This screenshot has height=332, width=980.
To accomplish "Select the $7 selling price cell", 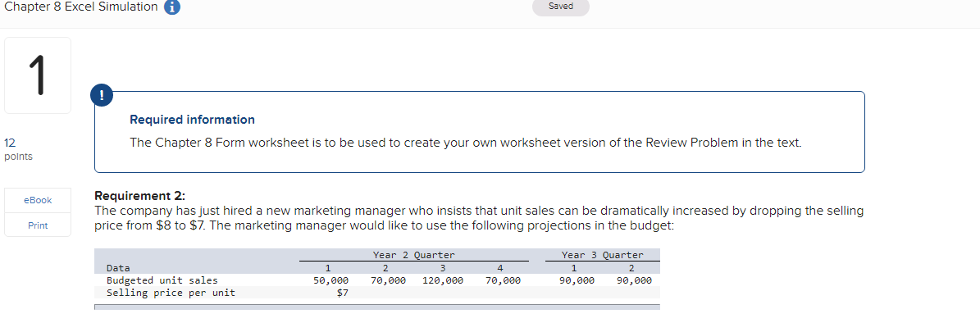I will tap(342, 293).
